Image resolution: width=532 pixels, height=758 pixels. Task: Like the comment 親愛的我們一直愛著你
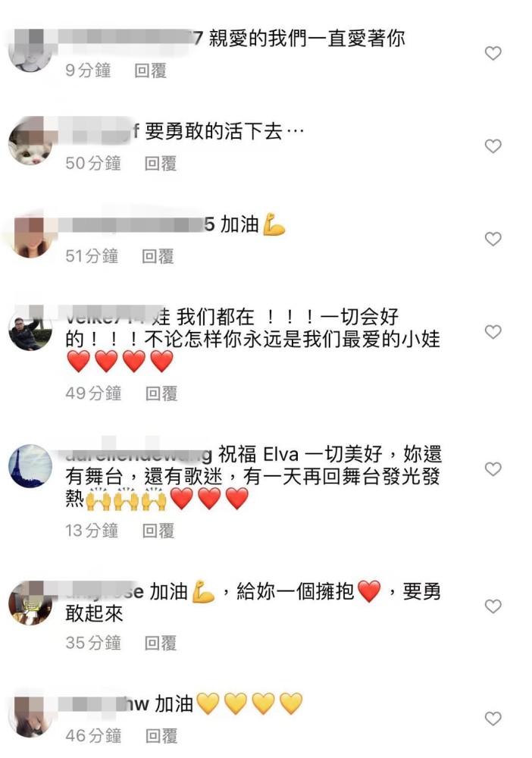493,53
